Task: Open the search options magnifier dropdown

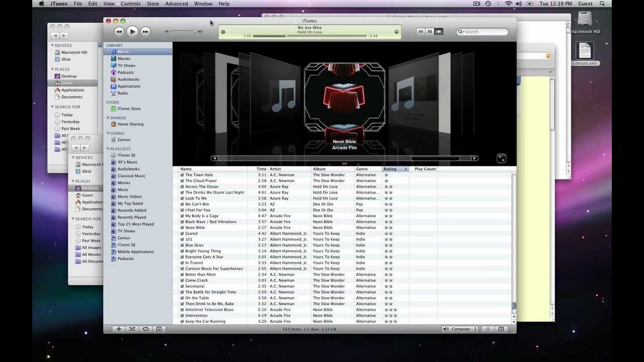Action: (x=461, y=32)
